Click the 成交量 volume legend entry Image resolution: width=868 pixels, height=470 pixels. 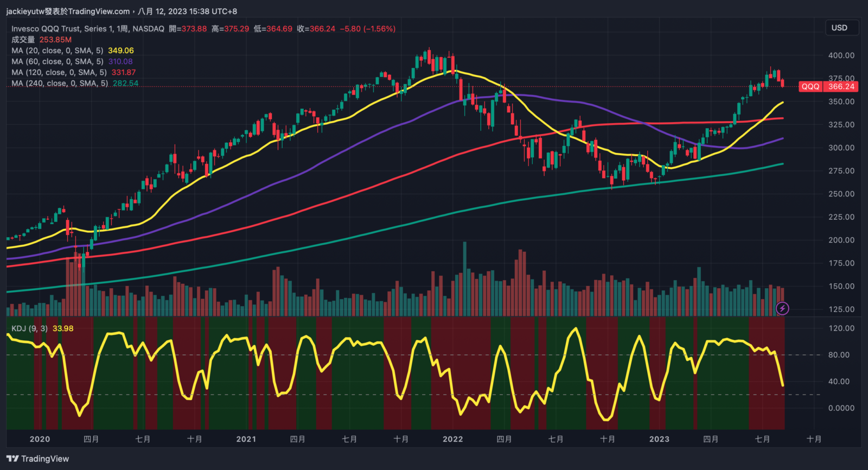tap(23, 40)
